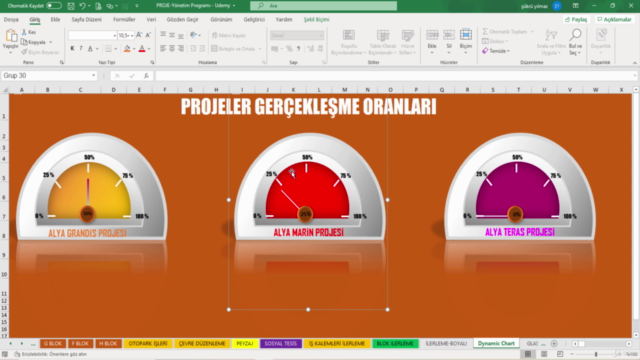Viewport: 640px width, 360px height.
Task: Open the borders dropdown arrow
Action: pos(116,49)
